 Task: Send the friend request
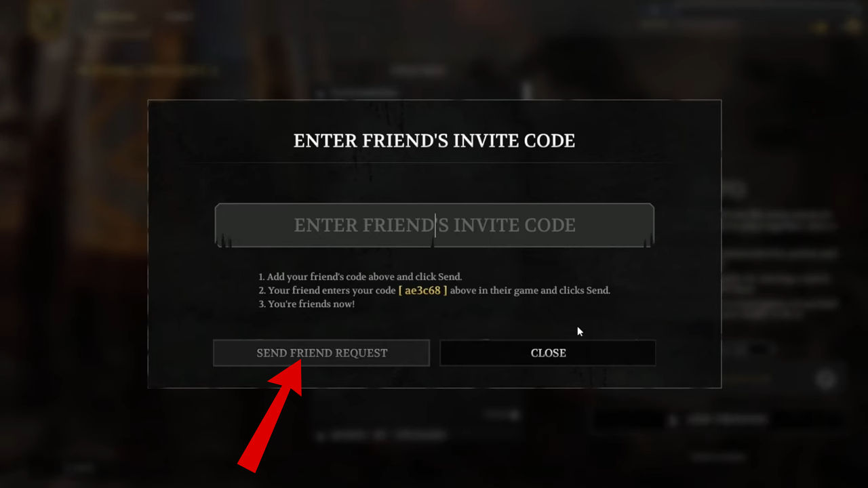(321, 353)
